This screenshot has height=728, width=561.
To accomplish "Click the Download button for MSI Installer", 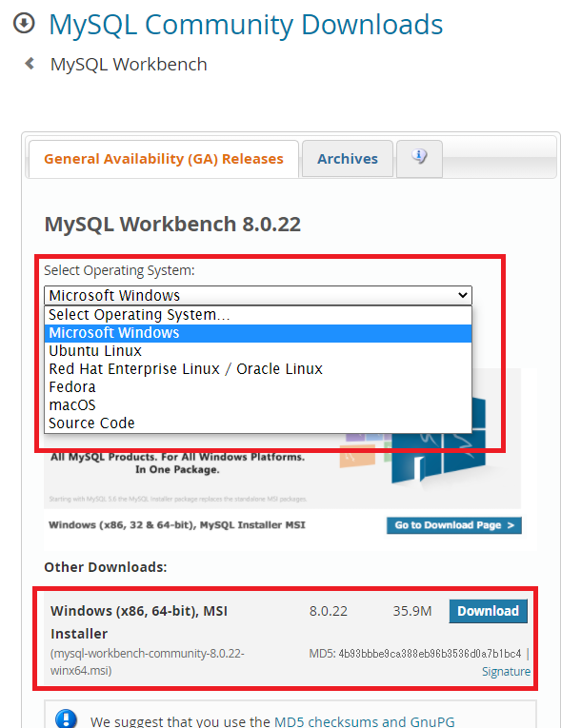I will (488, 611).
